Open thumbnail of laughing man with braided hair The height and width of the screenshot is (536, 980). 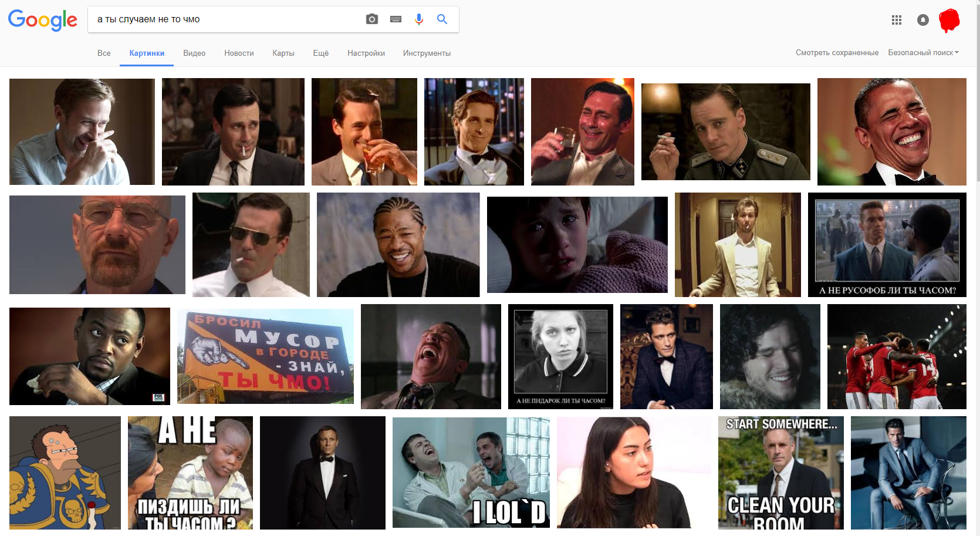pyautogui.click(x=398, y=244)
